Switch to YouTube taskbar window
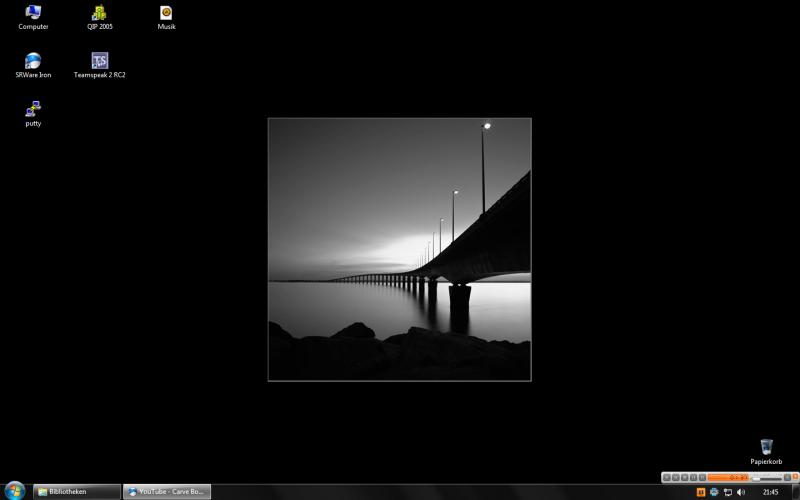The image size is (800, 500). (167, 492)
